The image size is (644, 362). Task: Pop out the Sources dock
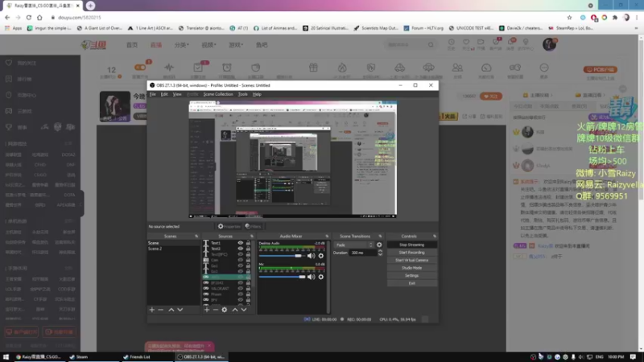click(x=252, y=237)
